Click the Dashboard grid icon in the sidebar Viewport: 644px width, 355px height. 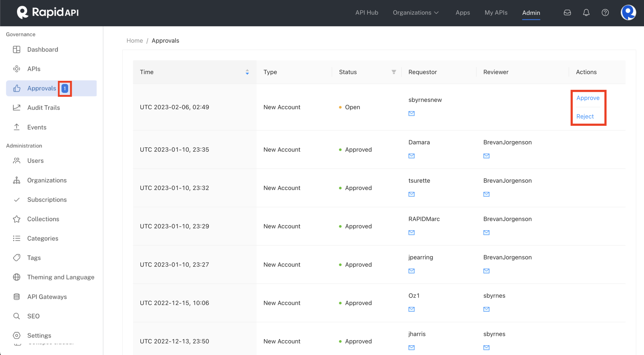pos(17,50)
